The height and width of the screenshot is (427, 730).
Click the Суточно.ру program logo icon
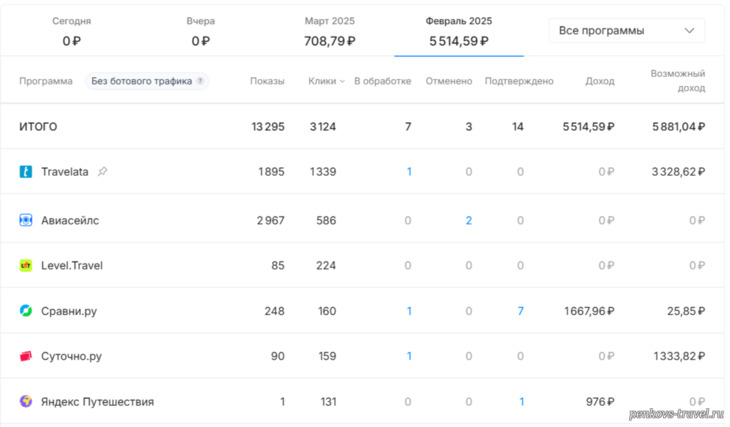point(26,356)
